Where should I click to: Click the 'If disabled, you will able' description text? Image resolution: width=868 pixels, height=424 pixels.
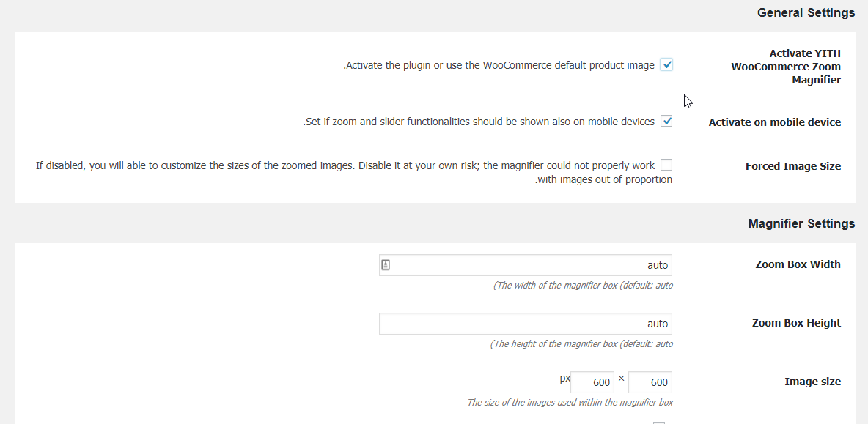pos(354,173)
